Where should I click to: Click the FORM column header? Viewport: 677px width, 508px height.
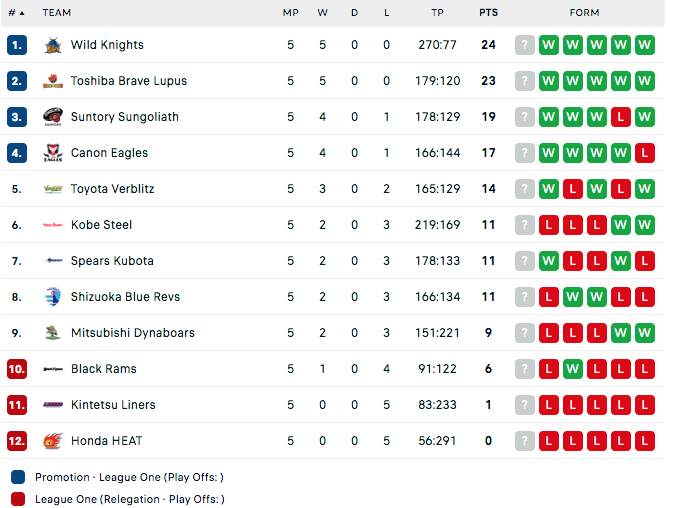pyautogui.click(x=584, y=13)
